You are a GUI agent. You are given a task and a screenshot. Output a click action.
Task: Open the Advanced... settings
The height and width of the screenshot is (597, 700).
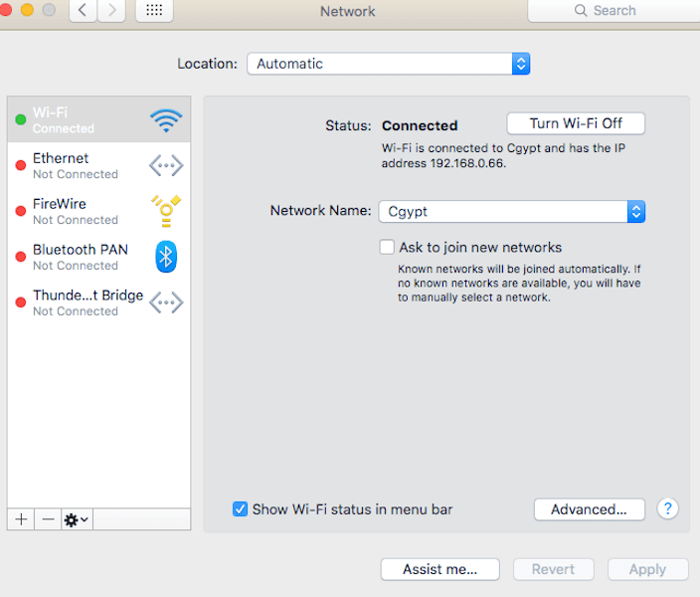pos(589,509)
